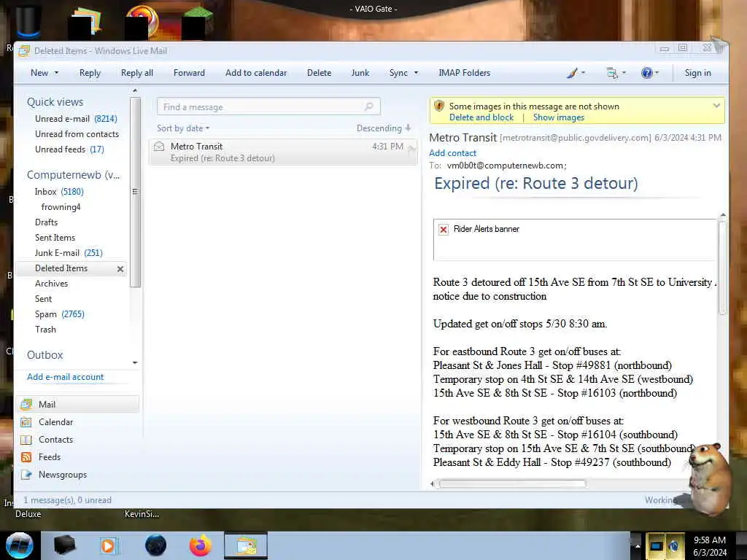Viewport: 747px width, 560px height.
Task: Expand the Outbox section
Action: (44, 355)
